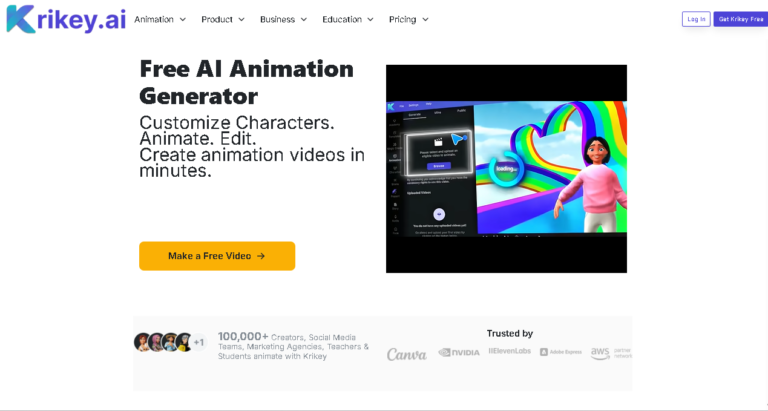Expand the Education dropdown chevron
The image size is (768, 411).
370,20
